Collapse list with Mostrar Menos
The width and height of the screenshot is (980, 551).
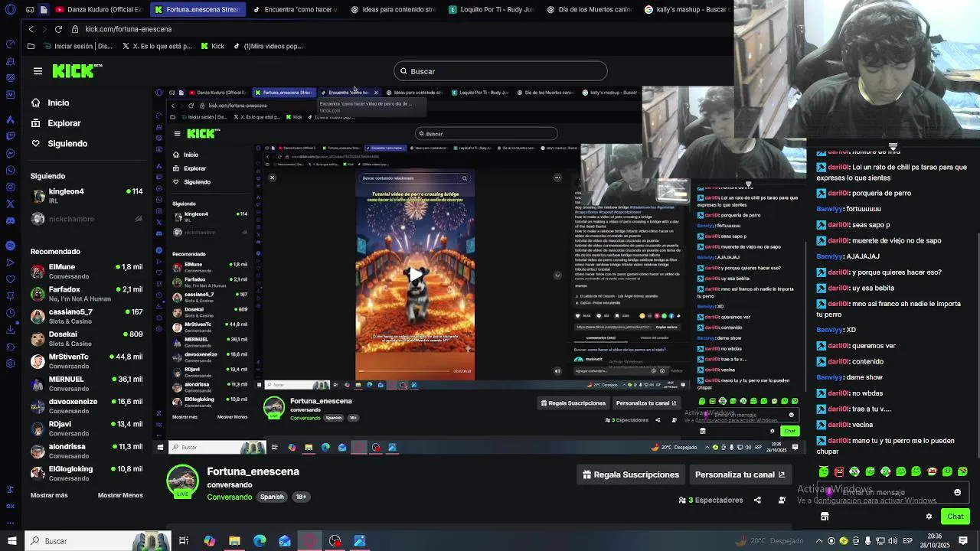(x=120, y=495)
